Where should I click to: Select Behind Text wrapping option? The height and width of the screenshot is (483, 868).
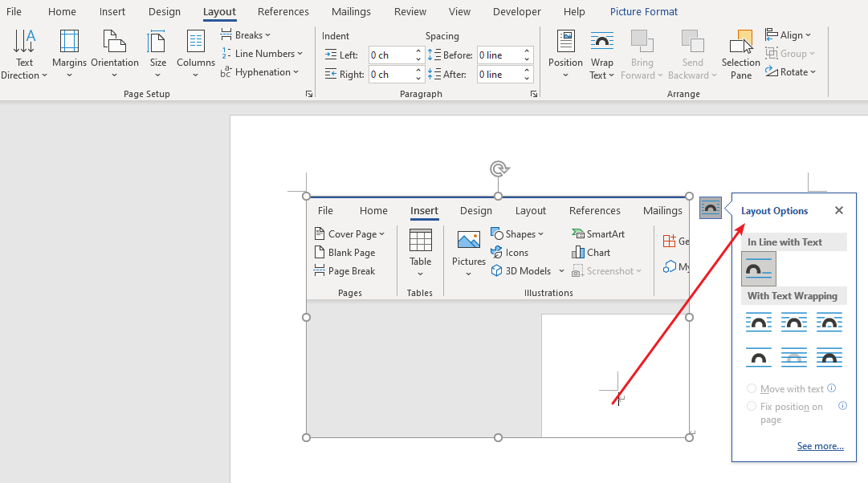tap(794, 357)
